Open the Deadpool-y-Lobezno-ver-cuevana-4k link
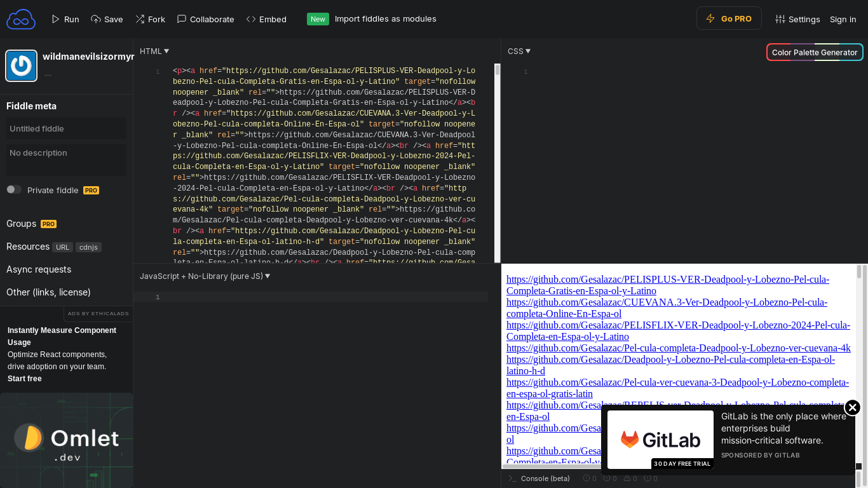Screen dimensions: 868x488 678,348
